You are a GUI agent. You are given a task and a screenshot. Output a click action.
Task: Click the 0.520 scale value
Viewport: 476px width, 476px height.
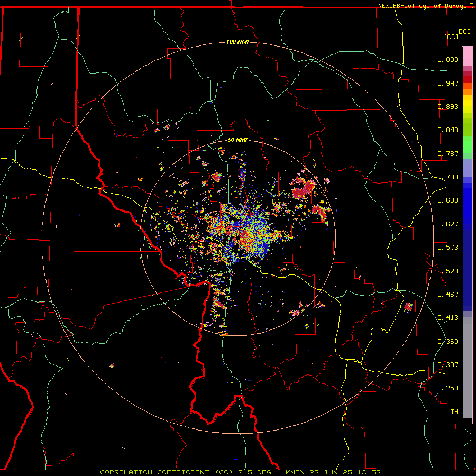448,271
